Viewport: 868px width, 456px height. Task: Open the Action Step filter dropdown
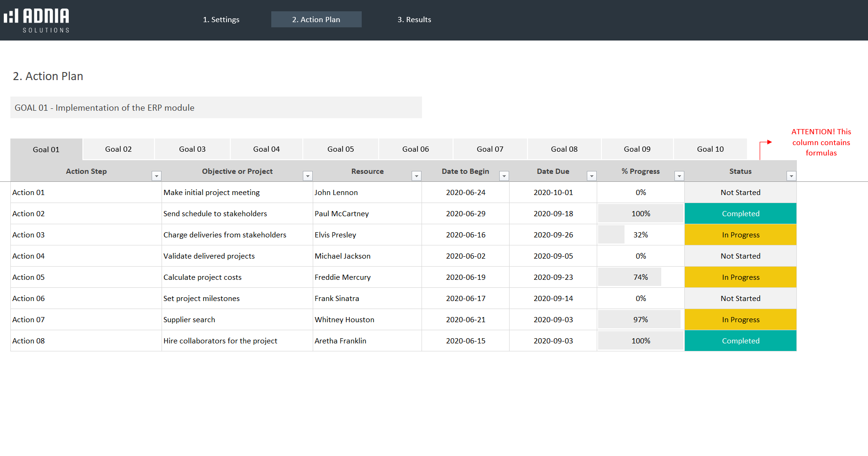(x=156, y=176)
